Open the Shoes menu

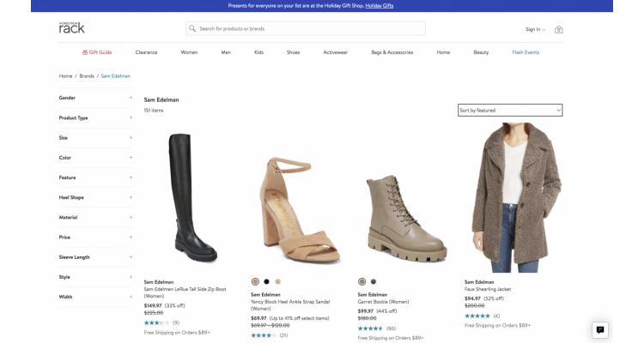[x=294, y=52]
